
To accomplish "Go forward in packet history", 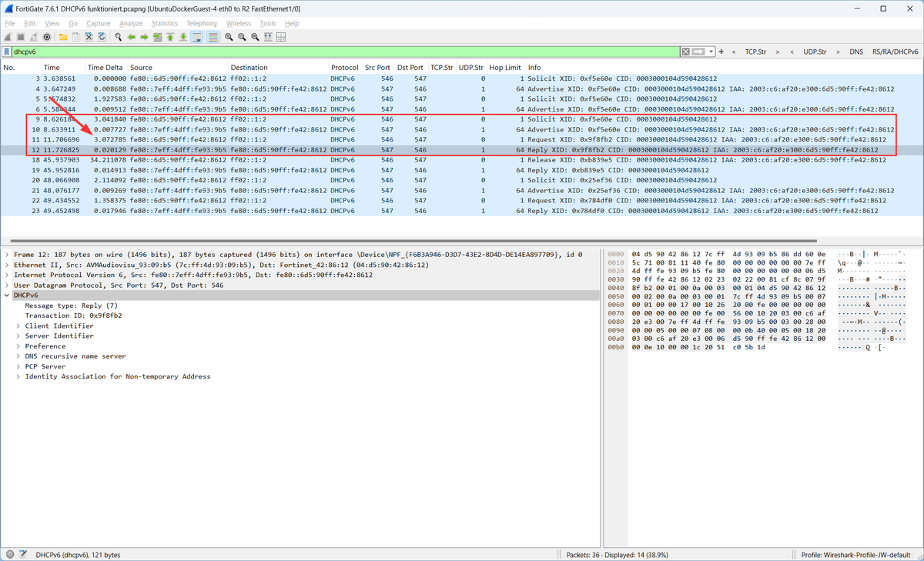I will 145,36.
